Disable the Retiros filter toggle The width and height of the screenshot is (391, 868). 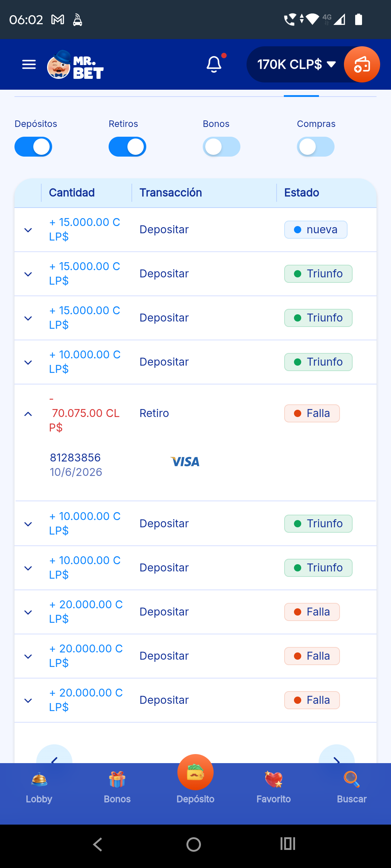click(127, 147)
